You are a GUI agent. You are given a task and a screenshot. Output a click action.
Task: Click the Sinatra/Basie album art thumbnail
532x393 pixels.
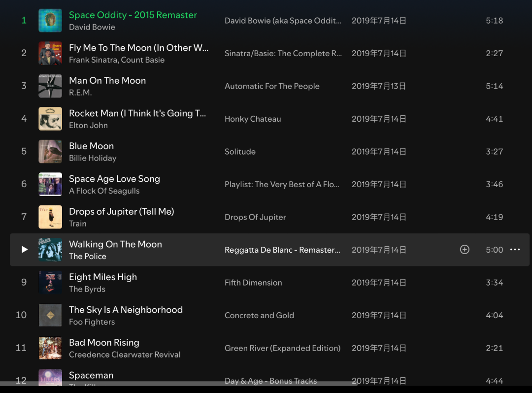click(x=50, y=53)
